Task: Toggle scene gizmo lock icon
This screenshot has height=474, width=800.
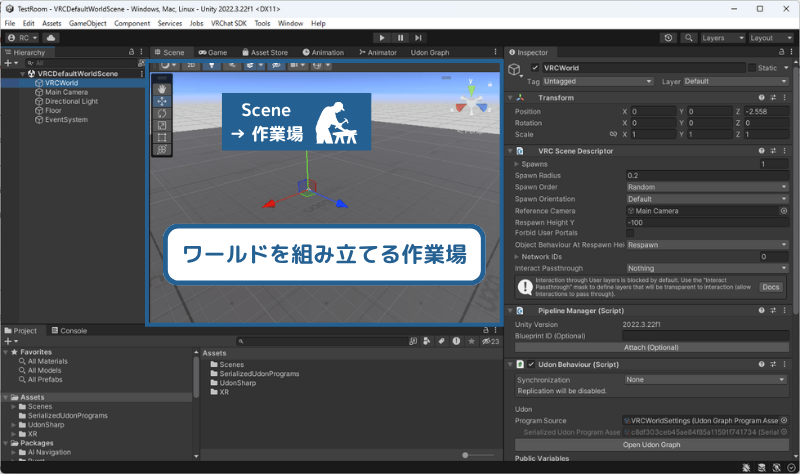Action: click(490, 85)
